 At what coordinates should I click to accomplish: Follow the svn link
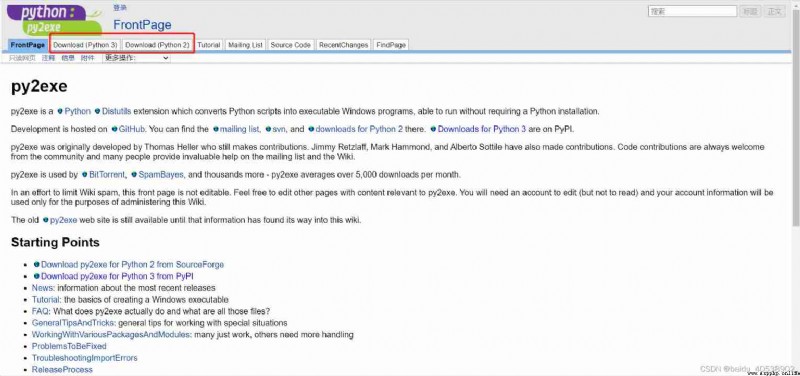(279, 130)
